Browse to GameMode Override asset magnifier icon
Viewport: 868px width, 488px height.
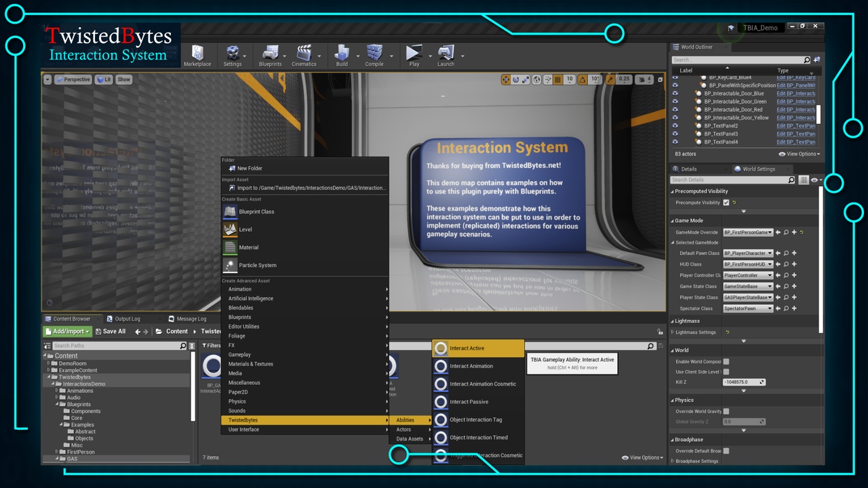click(x=786, y=232)
